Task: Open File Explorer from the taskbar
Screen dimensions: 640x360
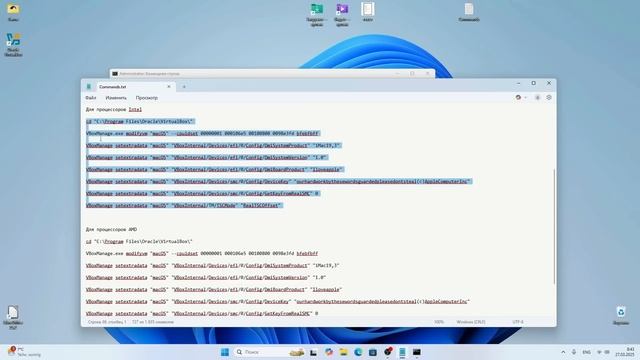Action: point(343,352)
